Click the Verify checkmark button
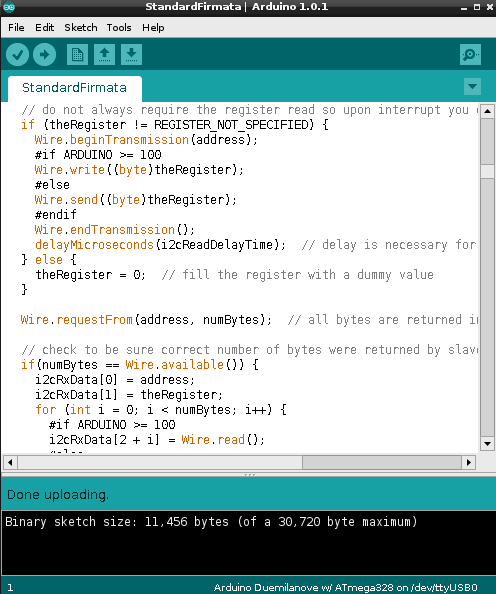Image resolution: width=496 pixels, height=594 pixels. (17, 55)
